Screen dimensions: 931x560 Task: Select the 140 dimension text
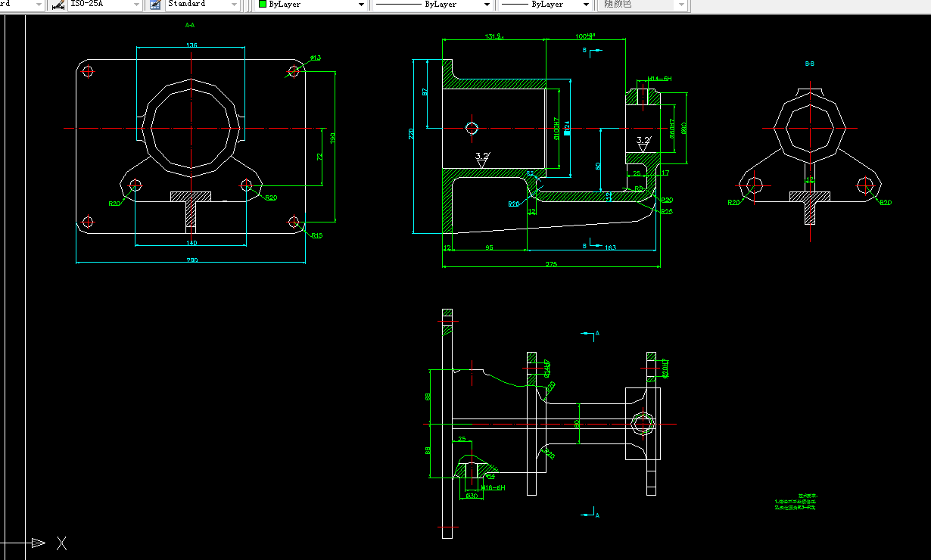191,243
